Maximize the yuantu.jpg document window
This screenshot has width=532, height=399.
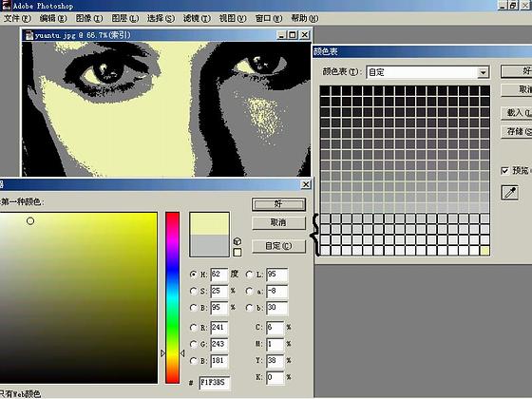[x=293, y=34]
